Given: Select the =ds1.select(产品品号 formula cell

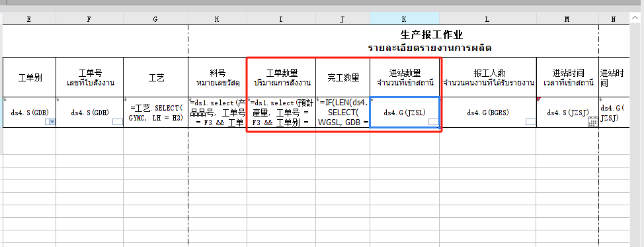Looking at the screenshot, I should coord(218,113).
